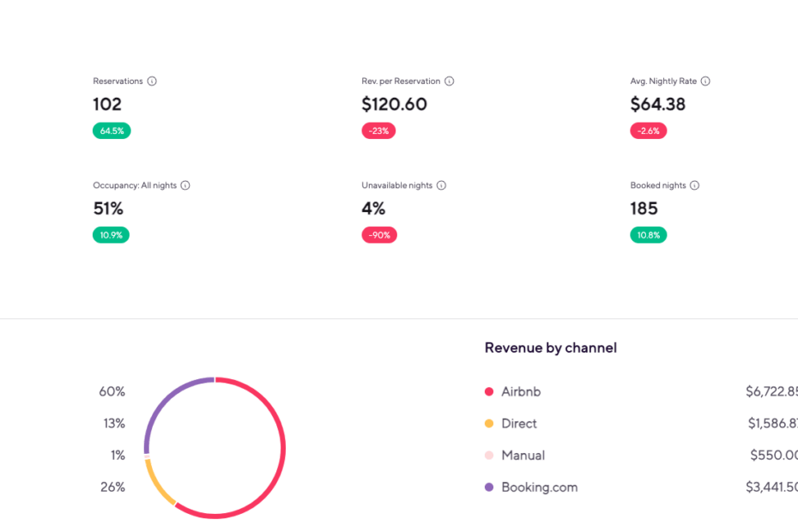
Task: Click the red Airbnb legend dot
Action: coord(489,392)
